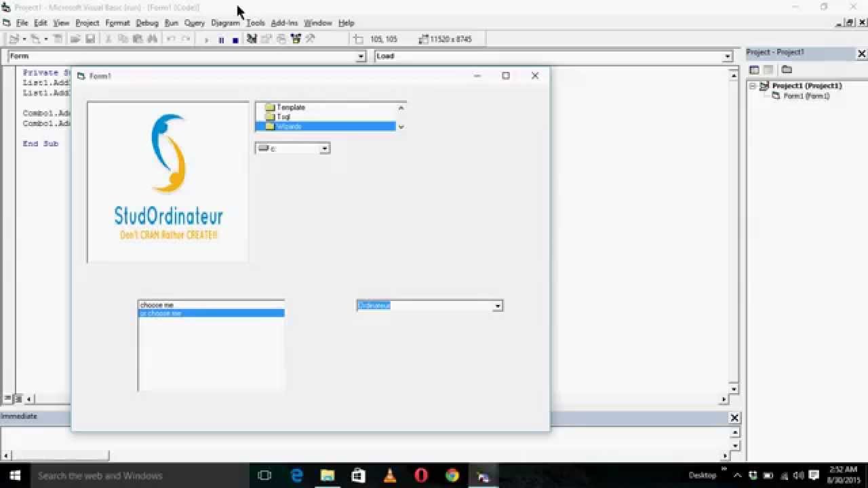Open the Add-Ins menu
This screenshot has height=488, width=868.
point(284,23)
